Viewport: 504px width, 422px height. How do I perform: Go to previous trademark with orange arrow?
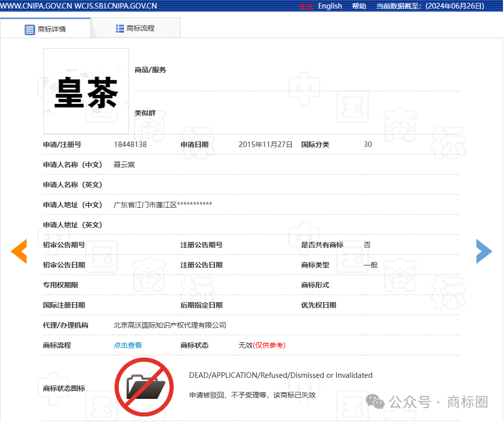(x=19, y=251)
